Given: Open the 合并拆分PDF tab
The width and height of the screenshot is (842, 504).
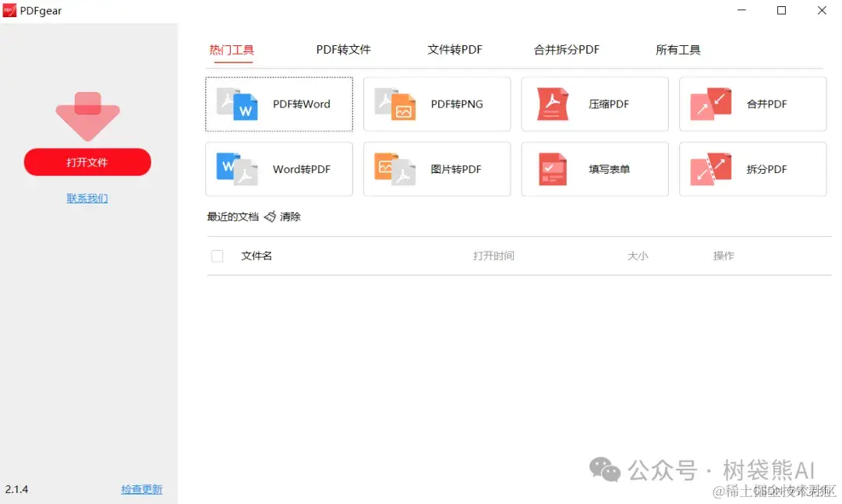Looking at the screenshot, I should (567, 49).
